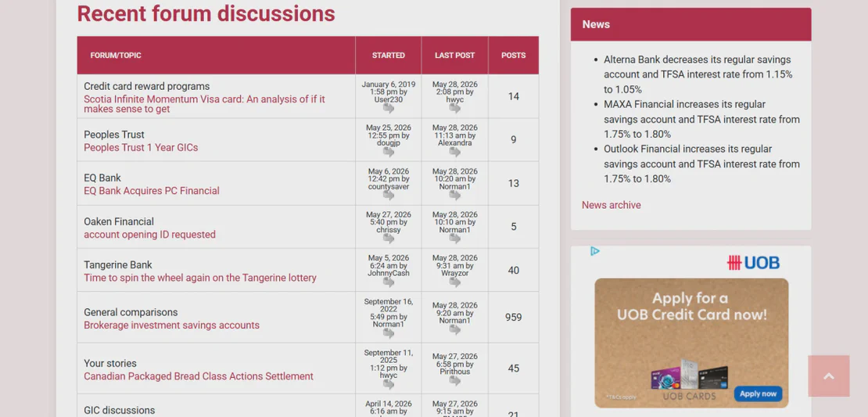Click the GIC discussions forum name
The height and width of the screenshot is (417, 868).
point(120,411)
